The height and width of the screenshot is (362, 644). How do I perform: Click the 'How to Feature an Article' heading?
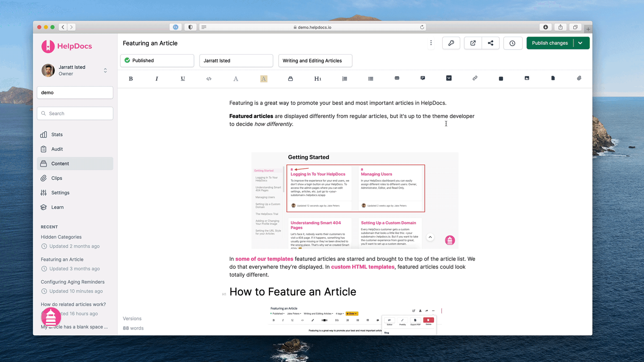point(293,292)
